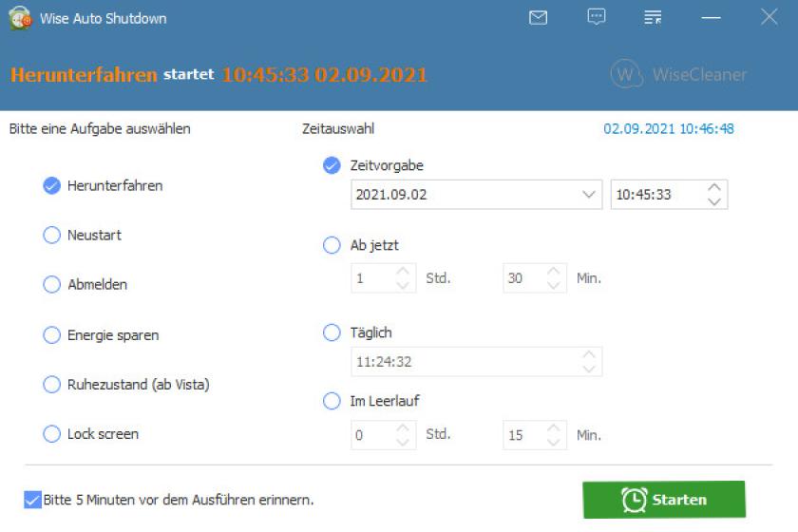The width and height of the screenshot is (798, 532).
Task: Decrease the 10:45:33 time value
Action: [x=714, y=201]
